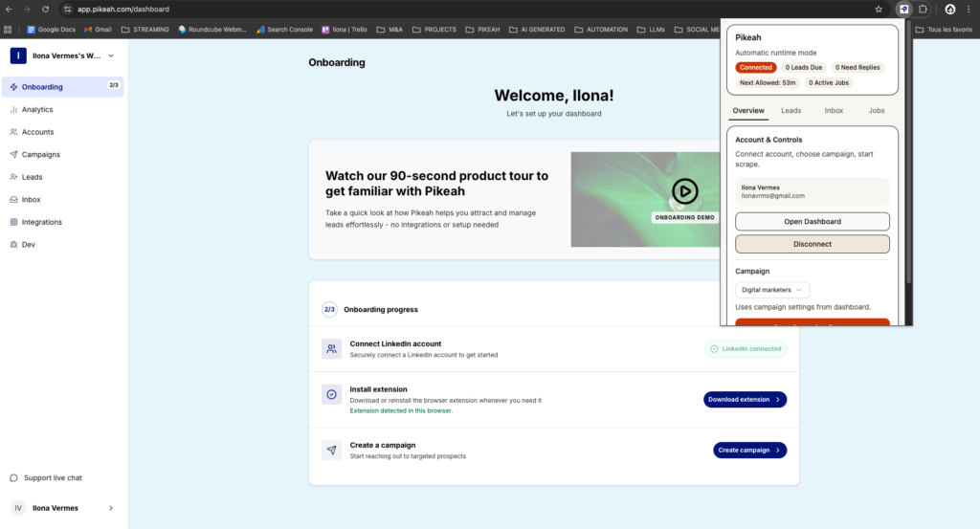
Task: Open Analytics from the sidebar icon
Action: (13, 110)
